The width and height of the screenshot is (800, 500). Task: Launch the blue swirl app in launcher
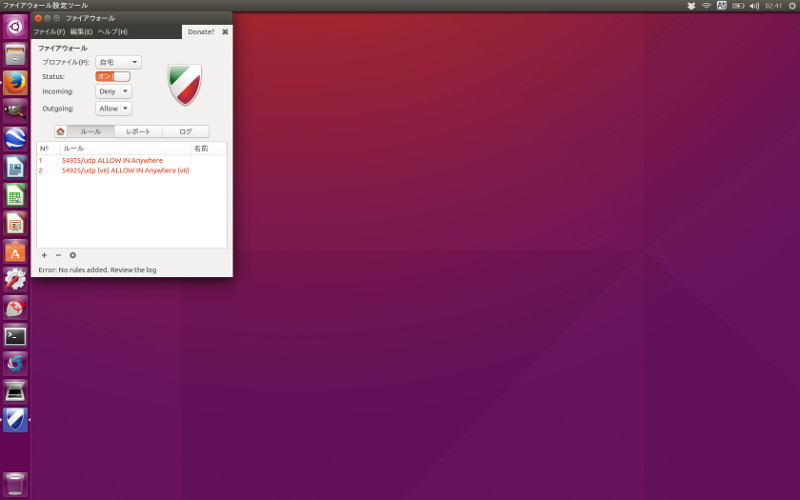(15, 364)
